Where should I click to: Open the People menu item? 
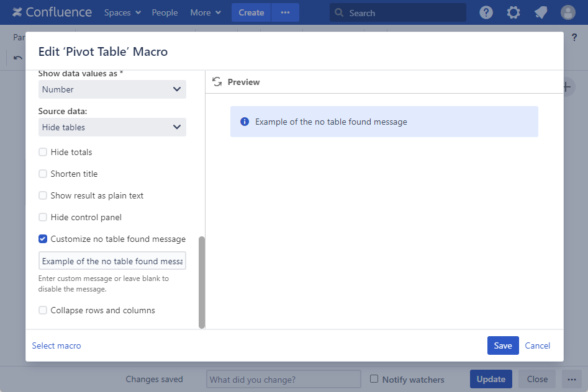click(165, 12)
